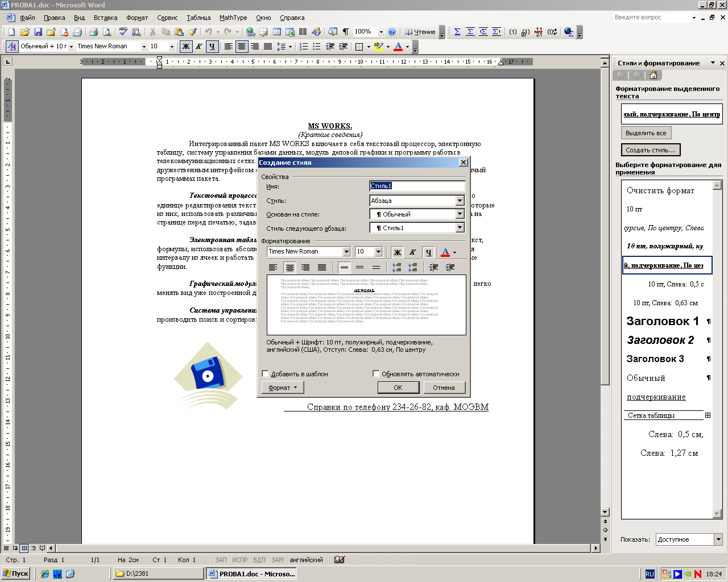Image resolution: width=728 pixels, height=582 pixels.
Task: Toggle italic К button in style dialog
Action: 413,252
